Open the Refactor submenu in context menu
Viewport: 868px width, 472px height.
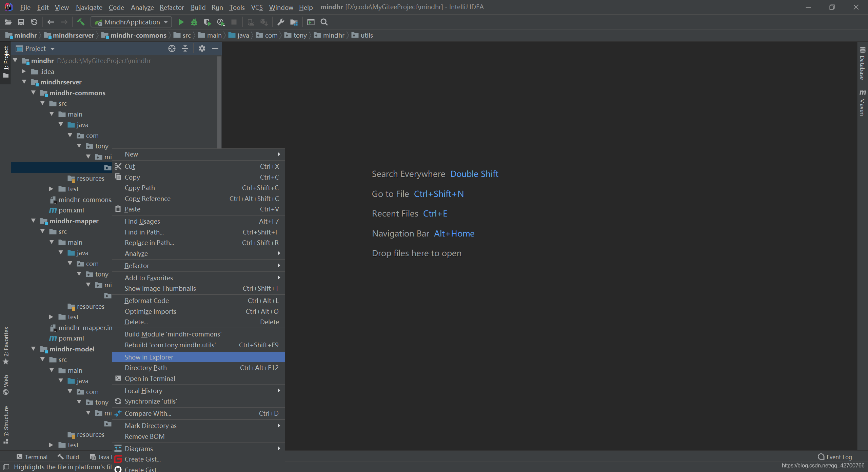198,266
